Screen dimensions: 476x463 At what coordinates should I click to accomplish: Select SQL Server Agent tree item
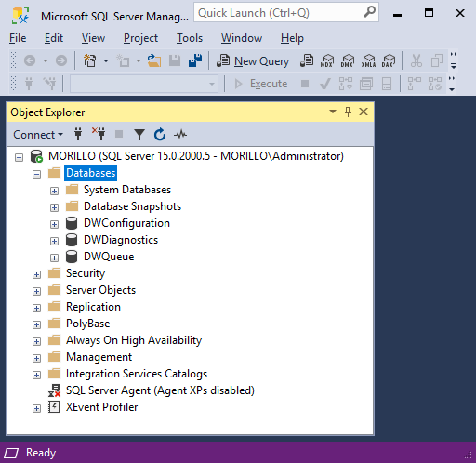(160, 390)
